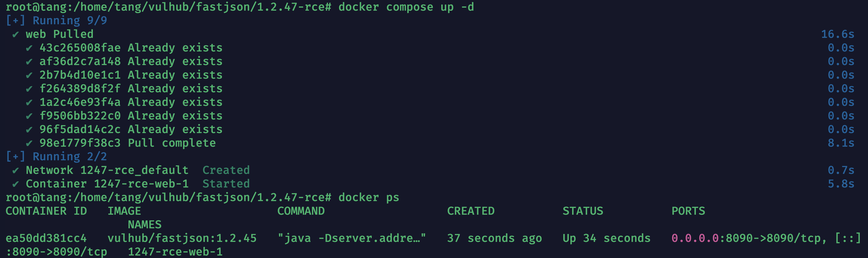Click the Started status text
The height and width of the screenshot is (258, 868).
point(226,184)
